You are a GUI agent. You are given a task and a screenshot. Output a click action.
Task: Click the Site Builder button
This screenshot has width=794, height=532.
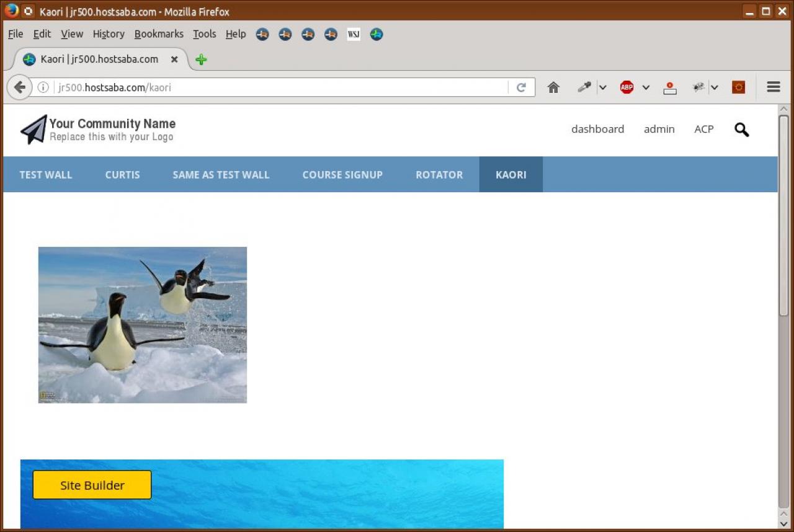[92, 485]
